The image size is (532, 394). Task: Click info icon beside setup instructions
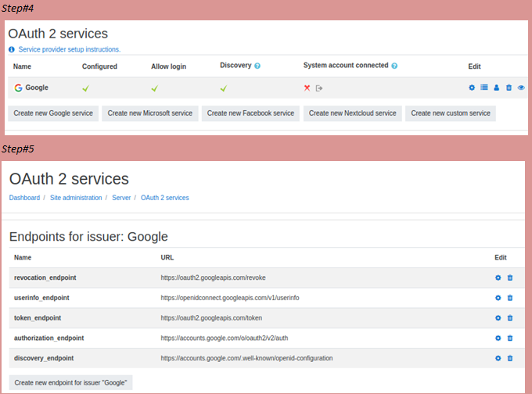coord(12,49)
